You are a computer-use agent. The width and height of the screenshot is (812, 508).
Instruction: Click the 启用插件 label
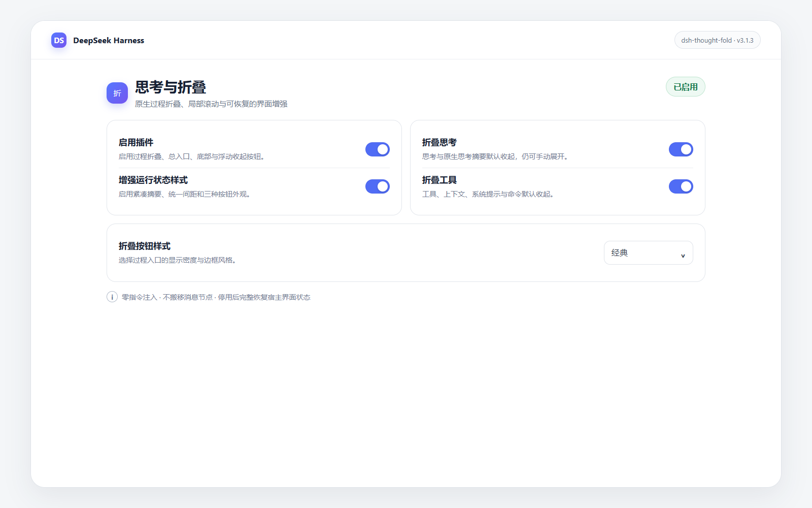click(x=136, y=143)
